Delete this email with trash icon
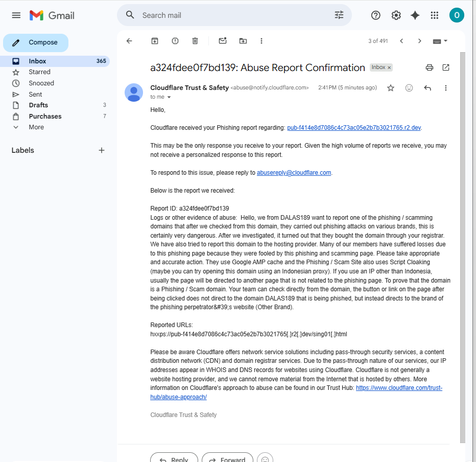 [x=195, y=41]
